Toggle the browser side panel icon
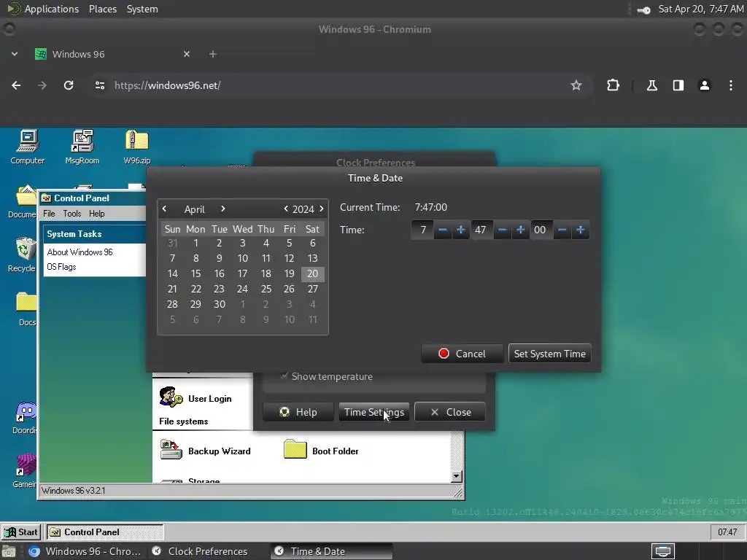The height and width of the screenshot is (560, 747). coord(678,85)
